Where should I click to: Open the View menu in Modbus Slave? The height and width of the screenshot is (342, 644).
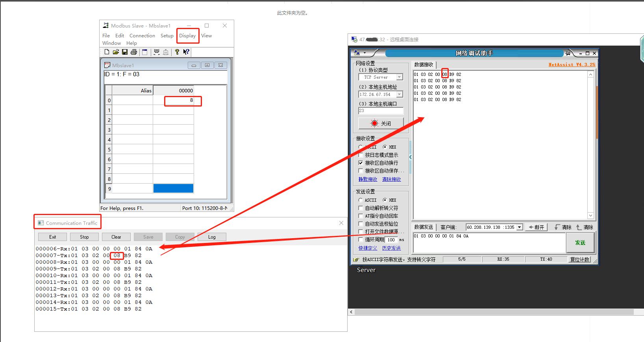coord(206,36)
